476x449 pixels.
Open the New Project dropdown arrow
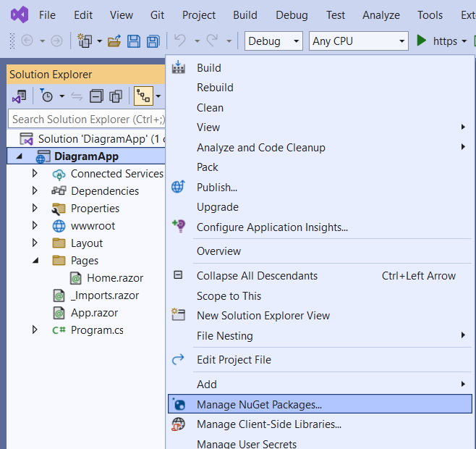100,41
